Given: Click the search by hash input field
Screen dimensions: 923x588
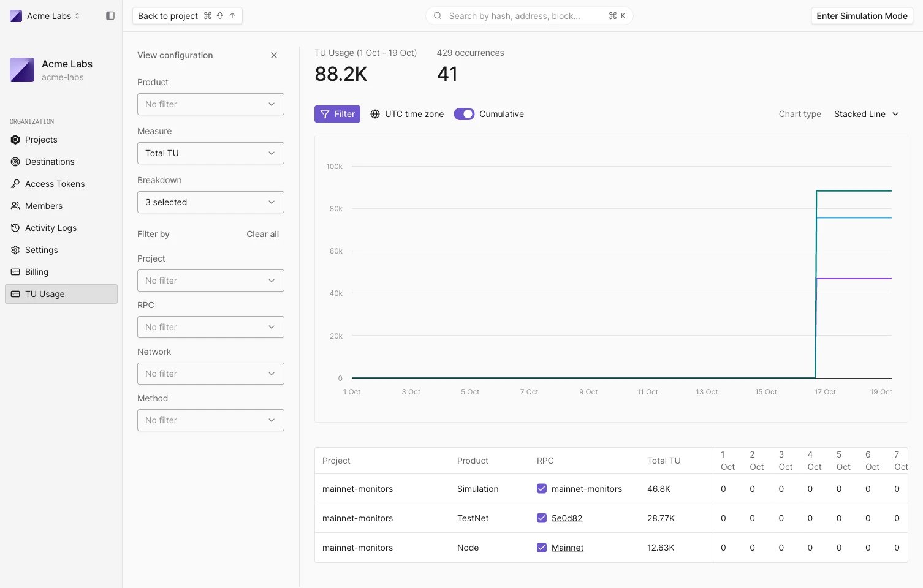Looking at the screenshot, I should pyautogui.click(x=530, y=16).
